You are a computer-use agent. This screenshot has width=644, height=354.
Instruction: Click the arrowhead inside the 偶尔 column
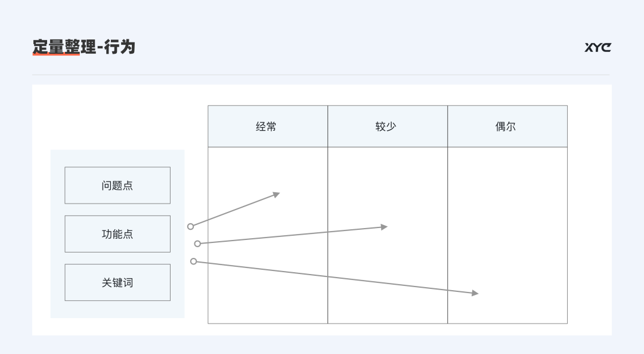(475, 293)
